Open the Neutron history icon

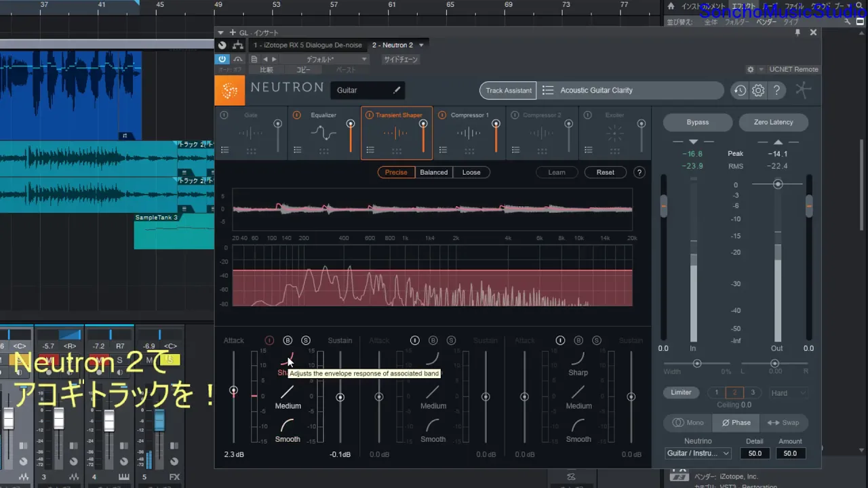click(739, 90)
